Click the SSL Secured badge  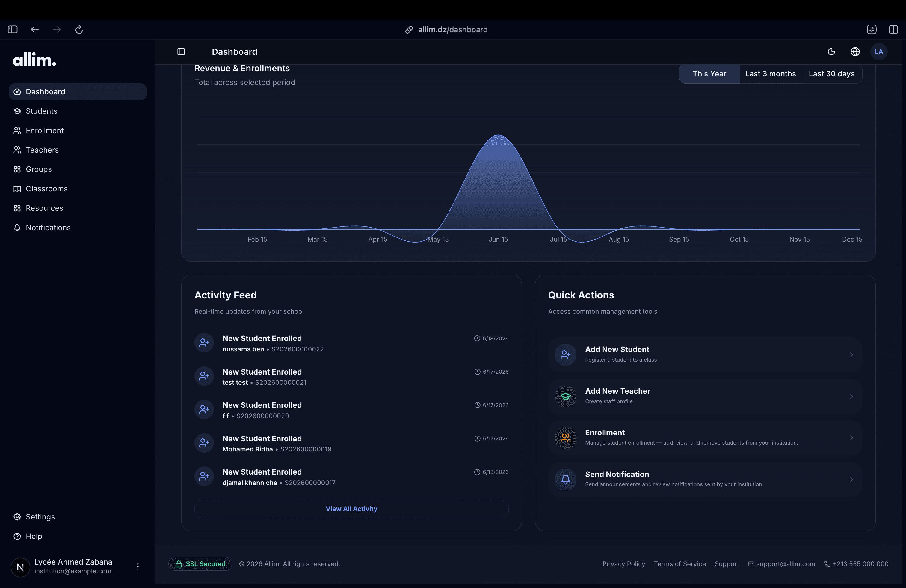tap(200, 564)
